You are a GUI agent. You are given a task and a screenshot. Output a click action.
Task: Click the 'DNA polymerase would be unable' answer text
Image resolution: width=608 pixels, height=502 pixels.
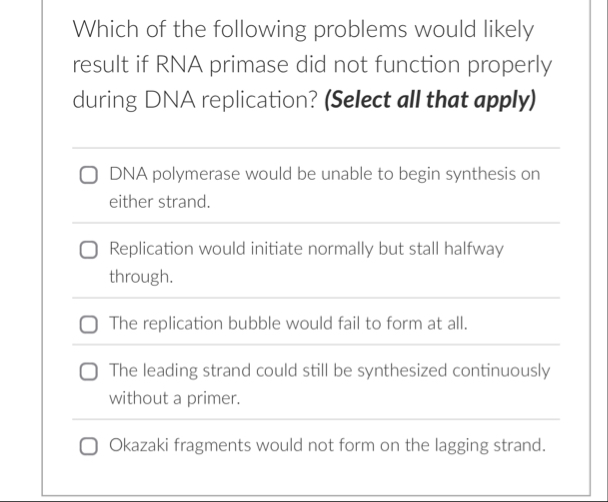click(x=325, y=188)
